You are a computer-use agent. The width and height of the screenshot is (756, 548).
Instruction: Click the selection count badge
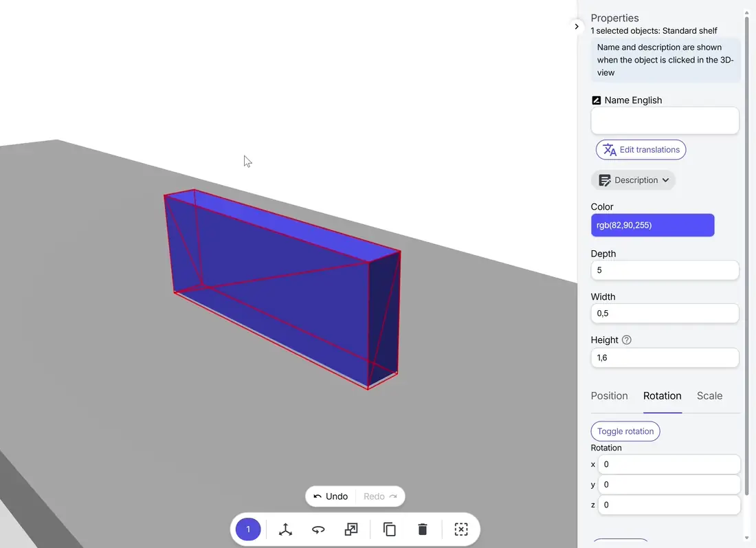pyautogui.click(x=248, y=529)
